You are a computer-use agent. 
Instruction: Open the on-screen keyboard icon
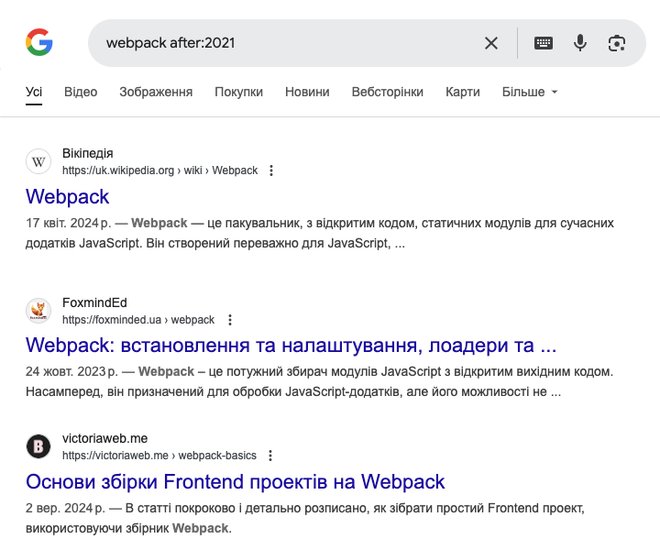543,43
